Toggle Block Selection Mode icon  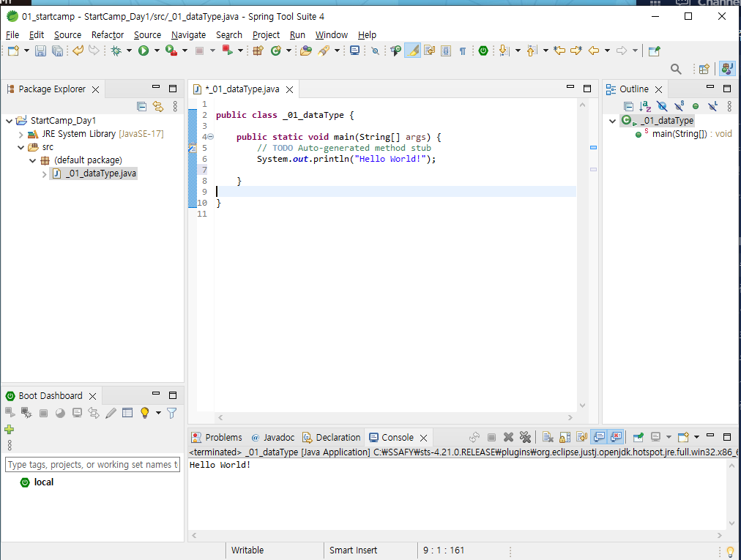click(446, 51)
